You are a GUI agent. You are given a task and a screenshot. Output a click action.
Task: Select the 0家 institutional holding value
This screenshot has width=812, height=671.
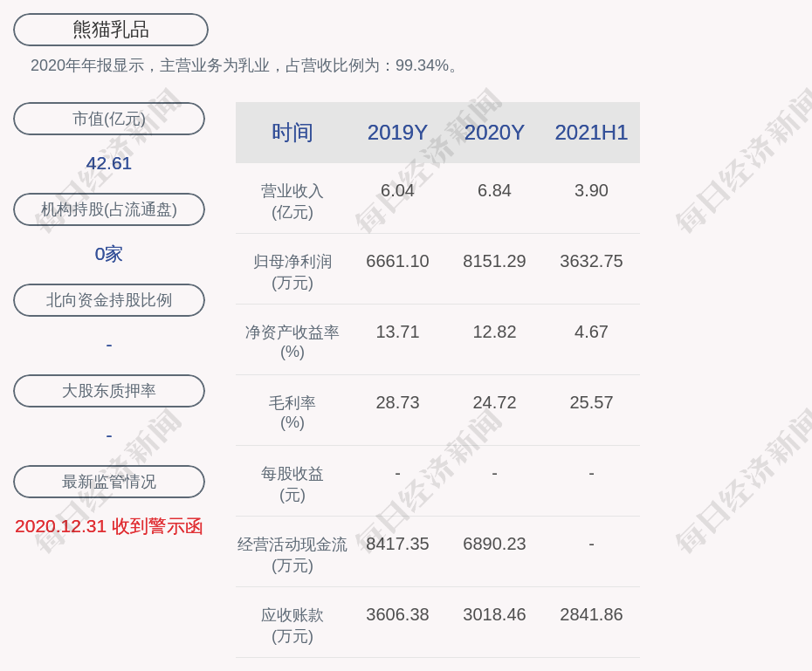(109, 254)
